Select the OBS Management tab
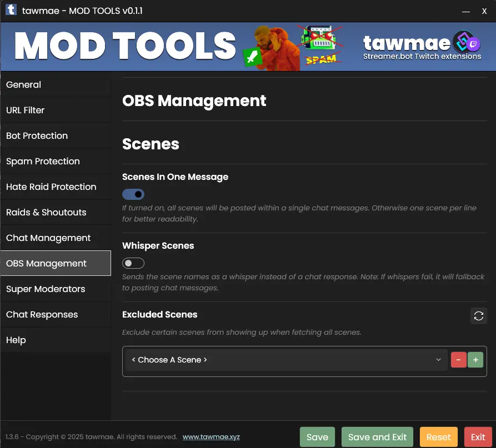 click(x=56, y=263)
